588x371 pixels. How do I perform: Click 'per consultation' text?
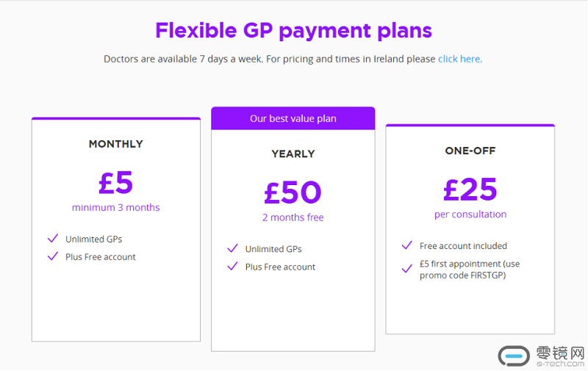(x=470, y=215)
